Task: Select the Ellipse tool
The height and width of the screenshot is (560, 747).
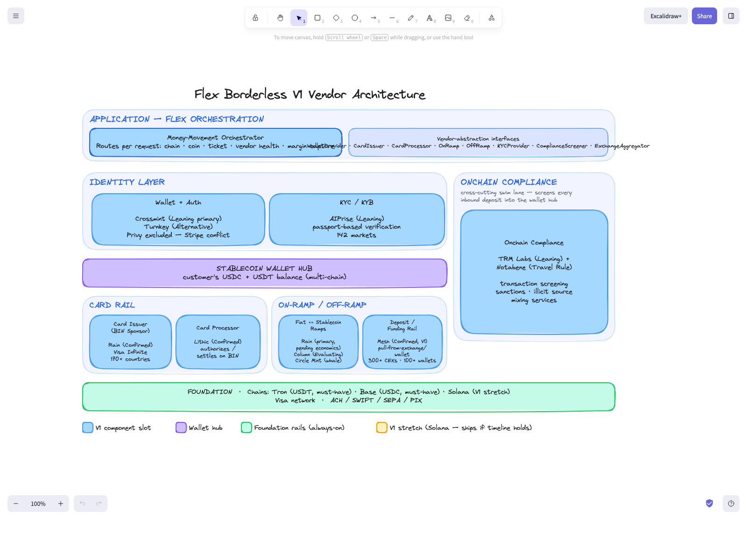Action: (x=355, y=18)
